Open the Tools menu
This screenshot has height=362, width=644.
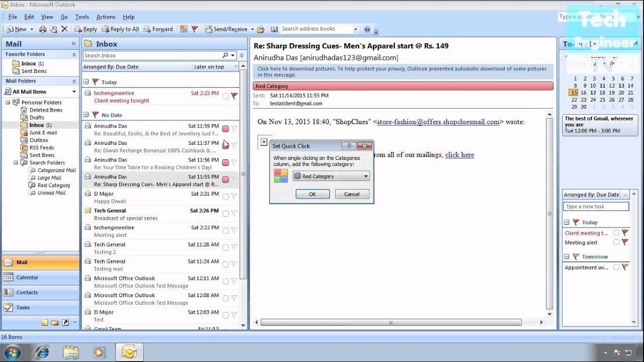pyautogui.click(x=82, y=17)
